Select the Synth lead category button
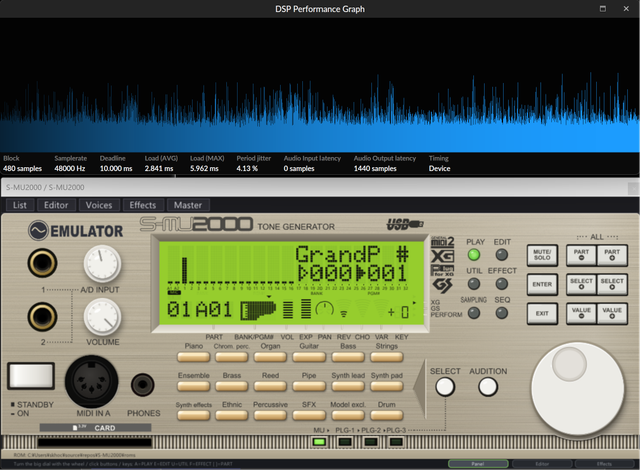640x470 pixels. point(348,386)
